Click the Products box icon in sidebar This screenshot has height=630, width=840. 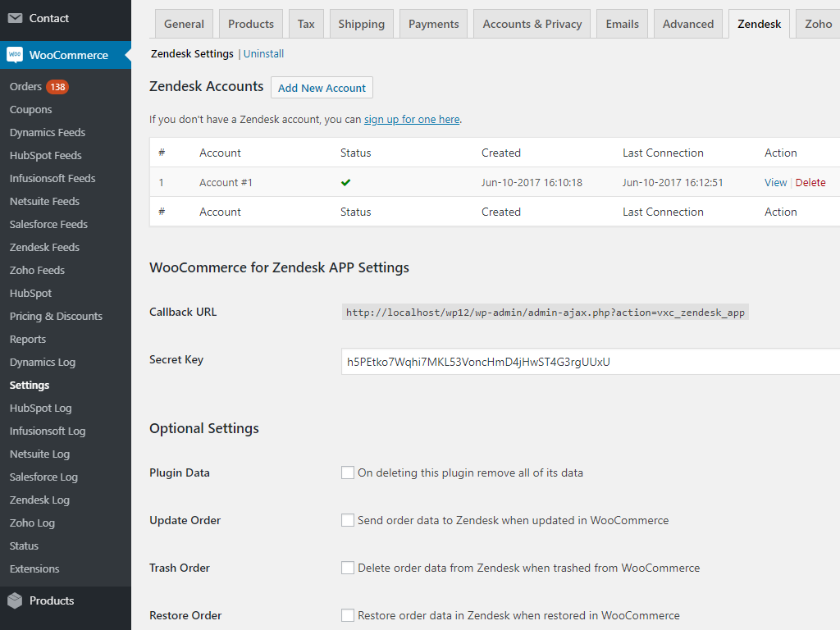(x=15, y=600)
